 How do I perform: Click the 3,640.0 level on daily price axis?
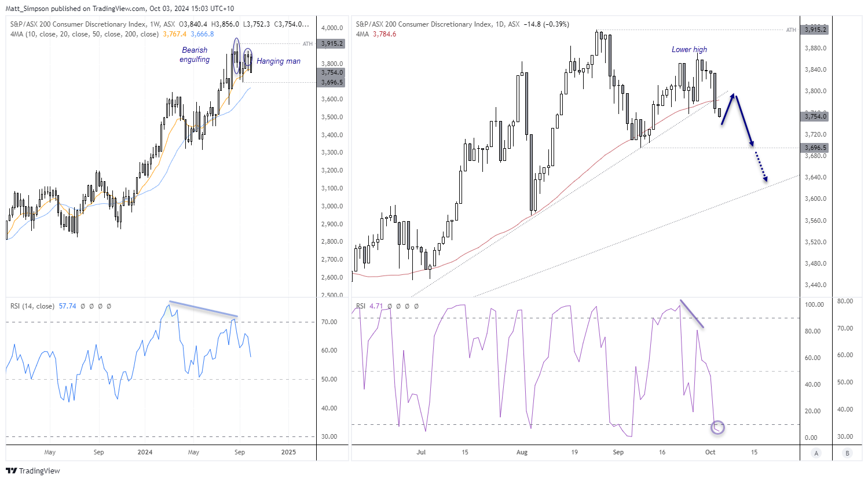pos(815,177)
